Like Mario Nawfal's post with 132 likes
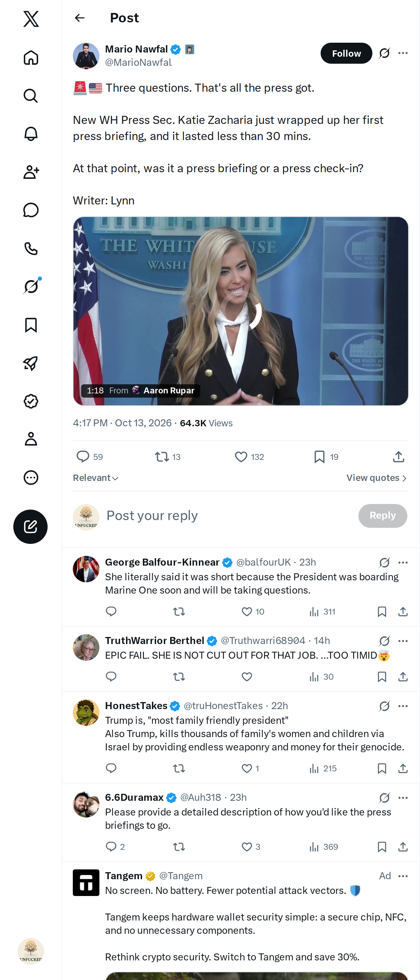 [249, 456]
